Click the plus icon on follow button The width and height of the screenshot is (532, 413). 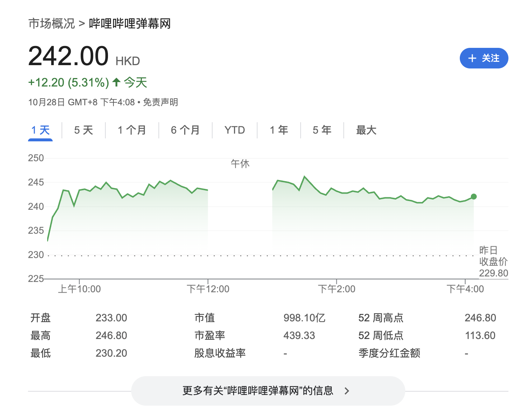tap(472, 58)
